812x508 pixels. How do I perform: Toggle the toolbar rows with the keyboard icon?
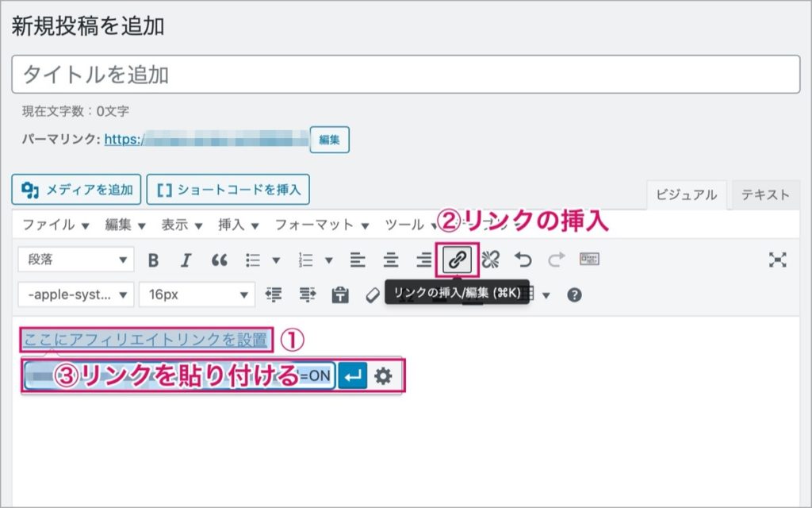[589, 259]
